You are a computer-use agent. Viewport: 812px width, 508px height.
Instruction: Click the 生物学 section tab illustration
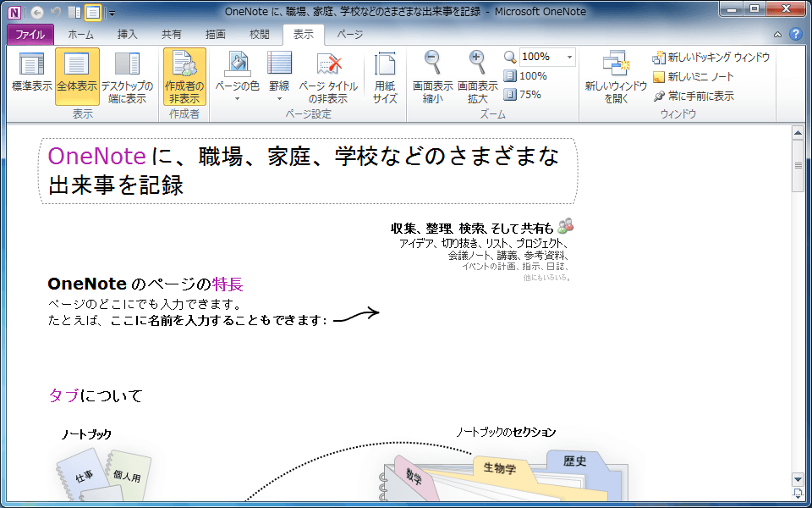click(x=500, y=468)
